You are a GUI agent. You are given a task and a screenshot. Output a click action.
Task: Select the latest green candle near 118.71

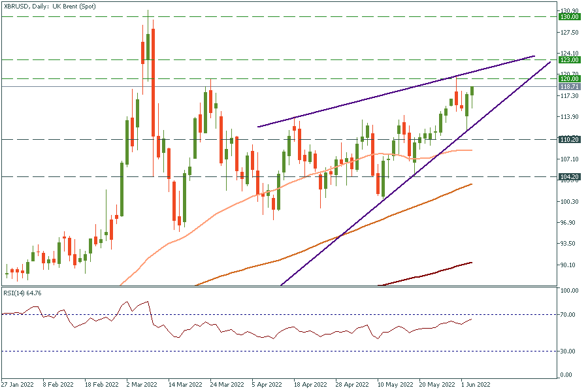pos(472,91)
